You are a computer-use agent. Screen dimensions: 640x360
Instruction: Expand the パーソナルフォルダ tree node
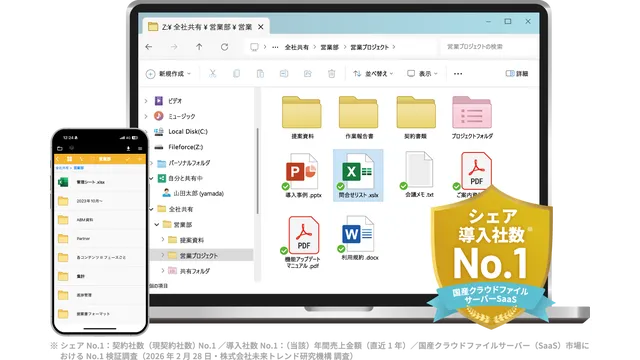[x=151, y=163]
